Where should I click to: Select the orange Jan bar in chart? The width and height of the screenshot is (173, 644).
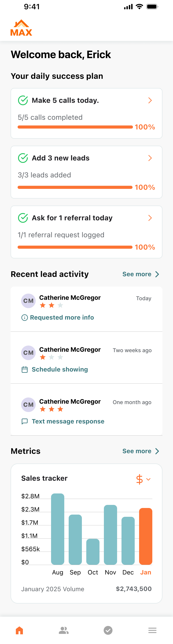tap(145, 536)
